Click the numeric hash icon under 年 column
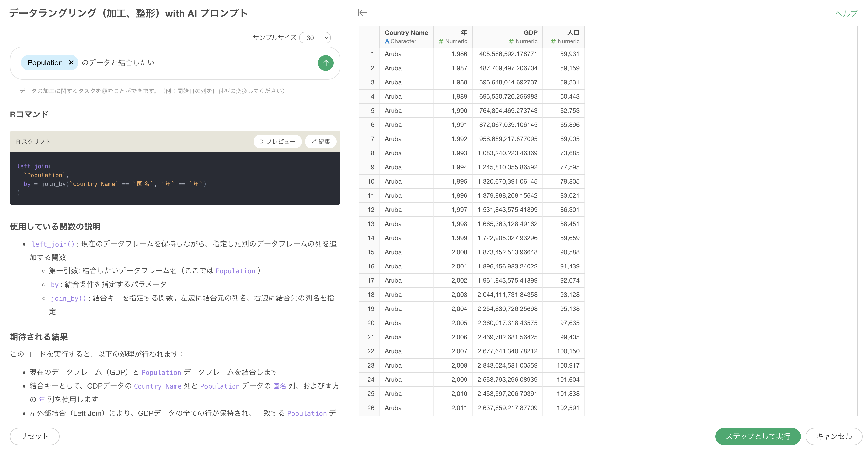This screenshot has width=868, height=452. point(441,41)
